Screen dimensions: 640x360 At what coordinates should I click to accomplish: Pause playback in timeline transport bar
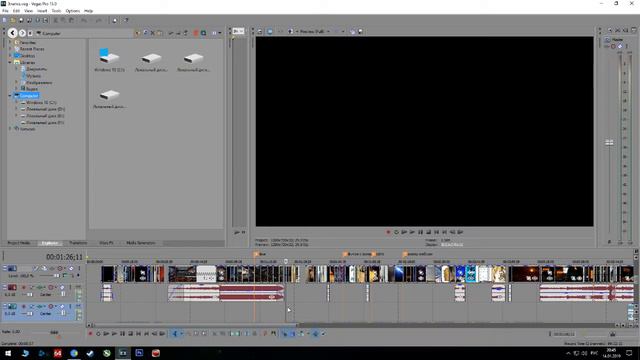pyautogui.click(x=122, y=333)
